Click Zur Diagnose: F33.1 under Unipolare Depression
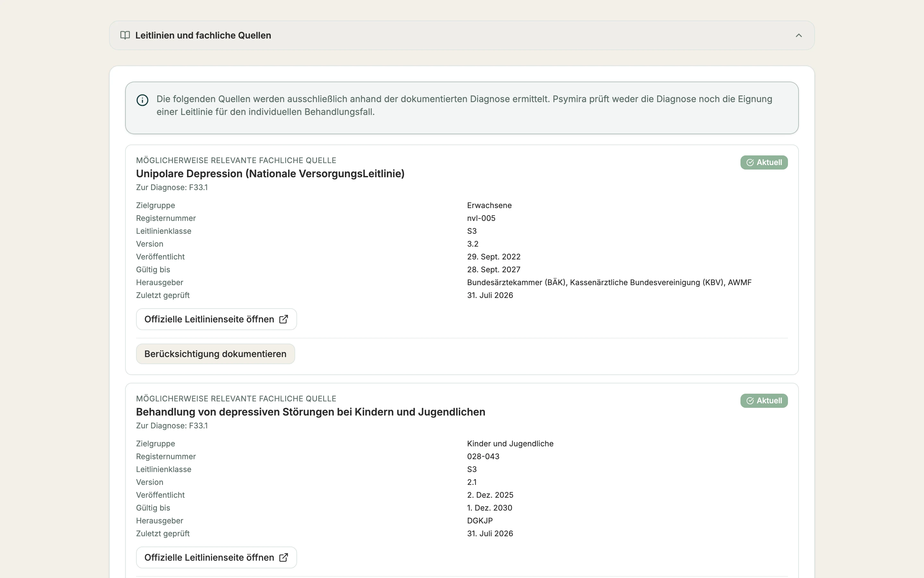This screenshot has height=578, width=924. 172,187
